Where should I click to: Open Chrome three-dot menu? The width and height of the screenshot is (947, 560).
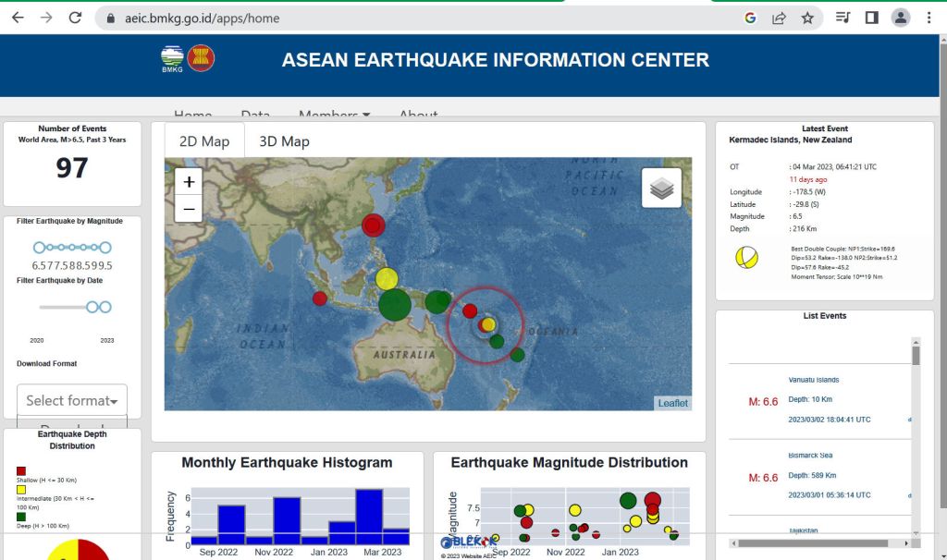pos(928,18)
